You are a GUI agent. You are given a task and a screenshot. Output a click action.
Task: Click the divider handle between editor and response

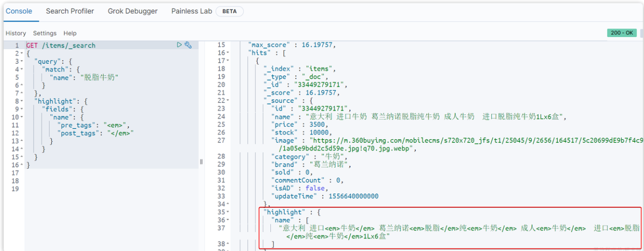201,162
